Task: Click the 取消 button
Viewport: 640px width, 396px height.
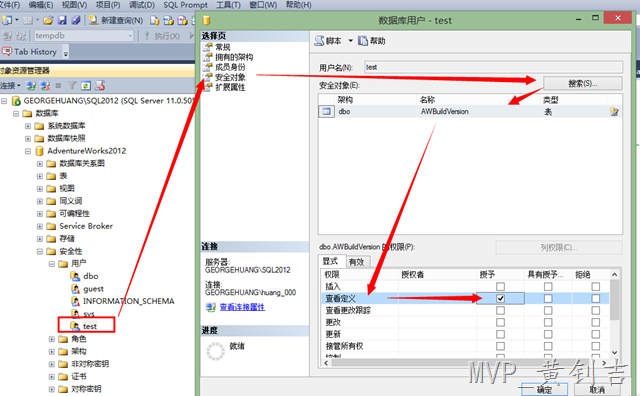Action: (x=598, y=390)
